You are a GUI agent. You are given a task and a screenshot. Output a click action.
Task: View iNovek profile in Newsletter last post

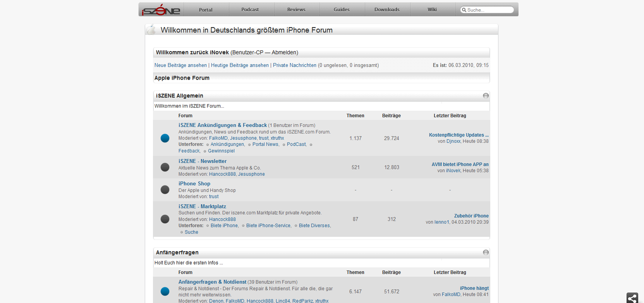tap(453, 171)
